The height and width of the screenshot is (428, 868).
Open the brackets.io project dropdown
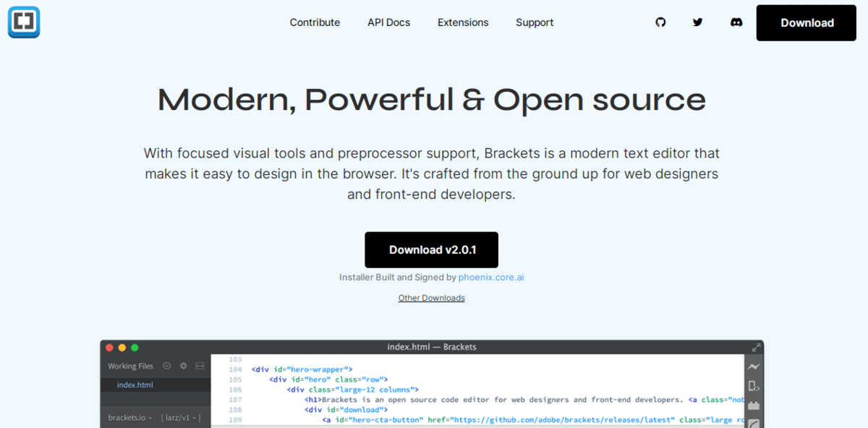pyautogui.click(x=130, y=418)
